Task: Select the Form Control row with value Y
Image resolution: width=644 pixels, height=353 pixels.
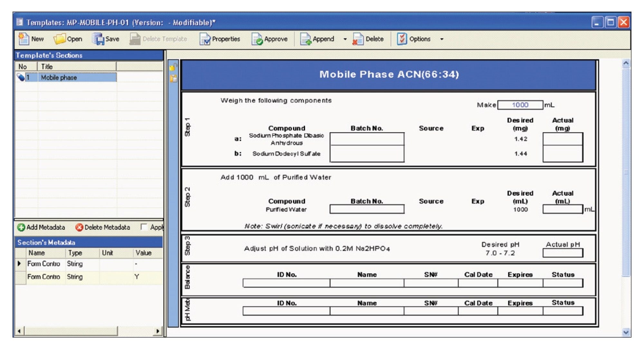Action: click(89, 277)
